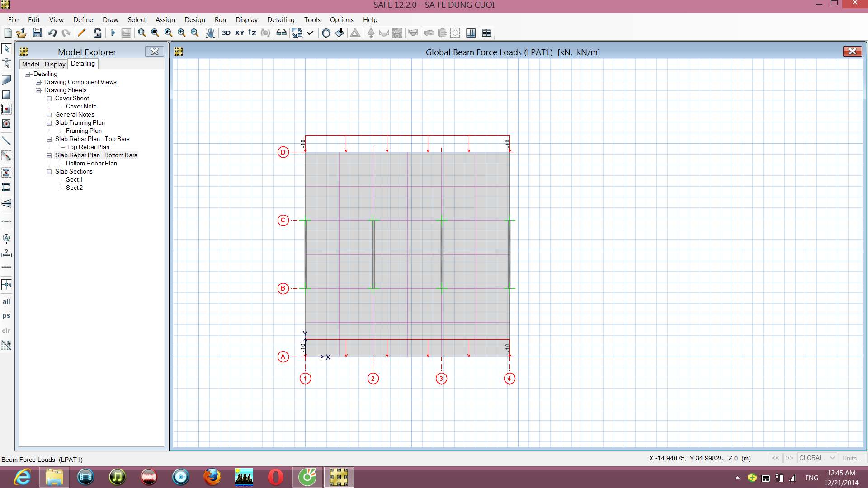The image size is (868, 488).
Task: Select the pointer tool in left toolbar
Action: click(x=6, y=48)
